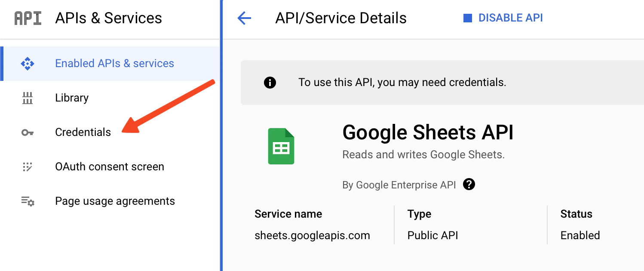Click the Google Sheets logo

(x=281, y=146)
